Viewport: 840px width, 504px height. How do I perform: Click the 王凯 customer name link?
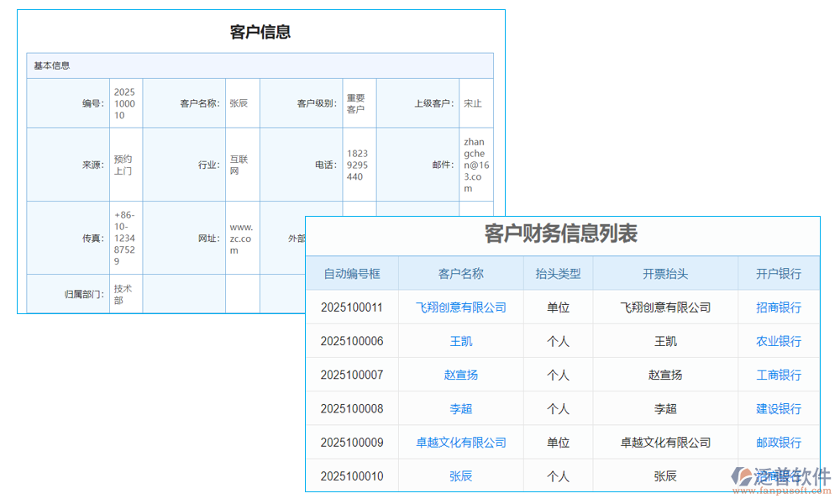(460, 341)
